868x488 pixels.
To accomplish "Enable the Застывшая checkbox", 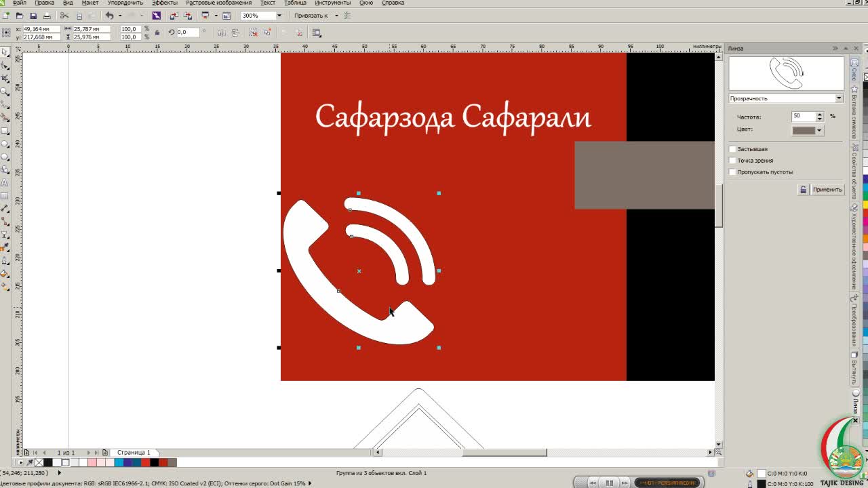I will 732,149.
